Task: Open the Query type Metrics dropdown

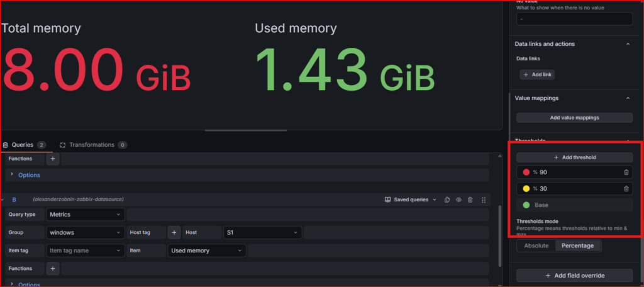Action: point(86,214)
